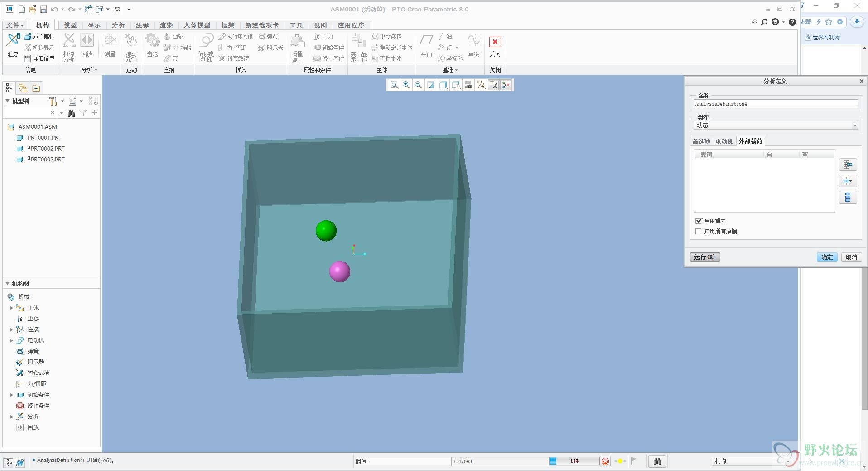Confirm with the OK (确定) button
This screenshot has height=471, width=868.
(827, 257)
